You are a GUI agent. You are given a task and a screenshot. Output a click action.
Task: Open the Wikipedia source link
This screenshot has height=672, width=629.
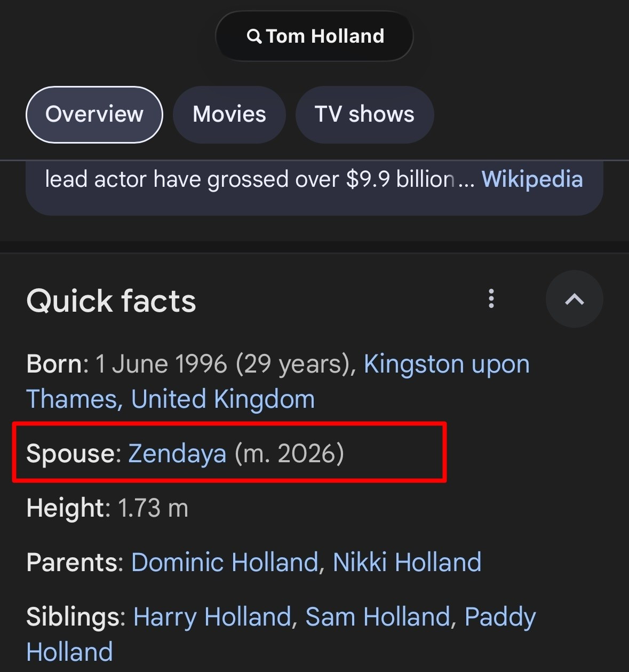[x=532, y=179]
